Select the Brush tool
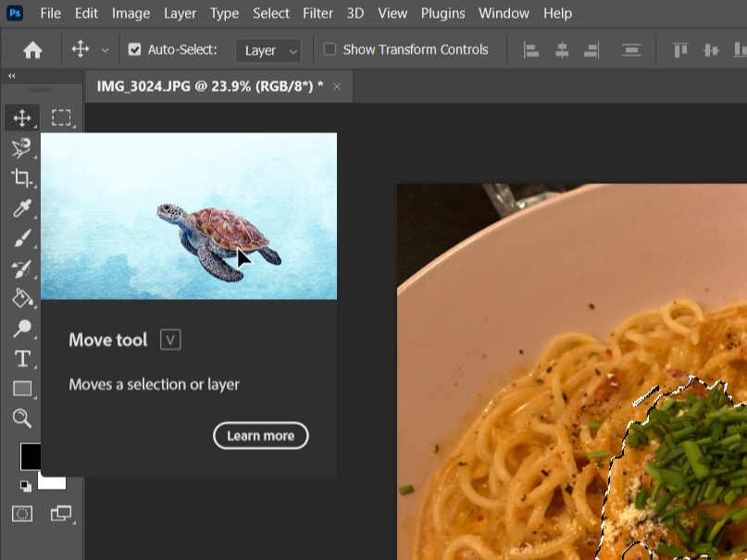 tap(21, 238)
